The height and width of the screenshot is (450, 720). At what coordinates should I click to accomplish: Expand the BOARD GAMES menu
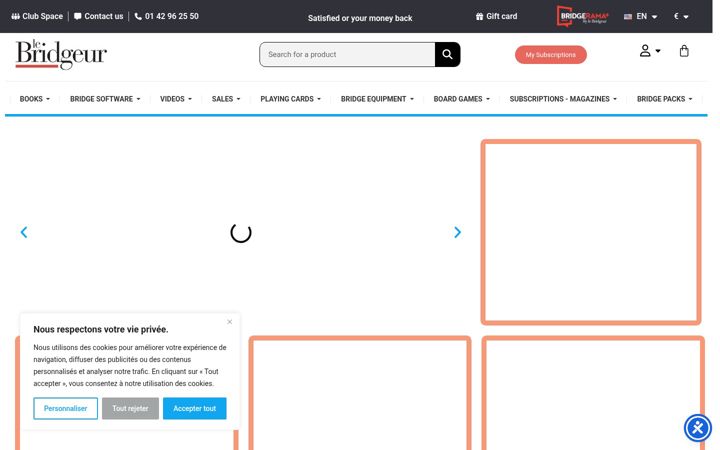pos(461,99)
